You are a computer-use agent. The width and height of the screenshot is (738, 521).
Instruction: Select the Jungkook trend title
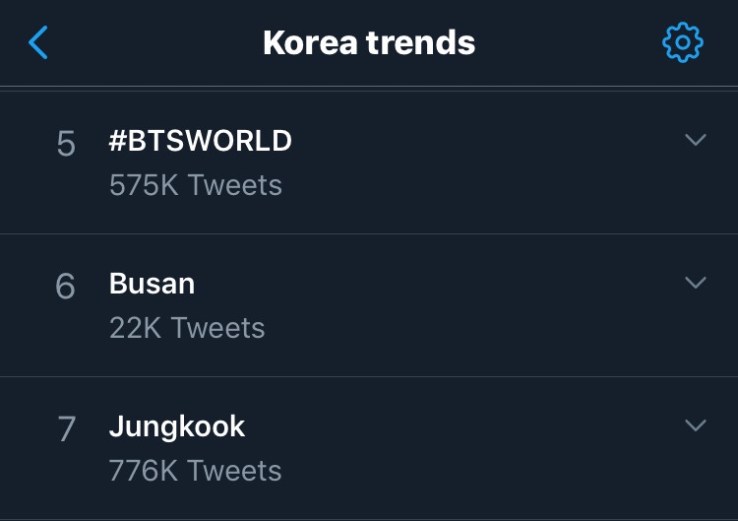[177, 427]
